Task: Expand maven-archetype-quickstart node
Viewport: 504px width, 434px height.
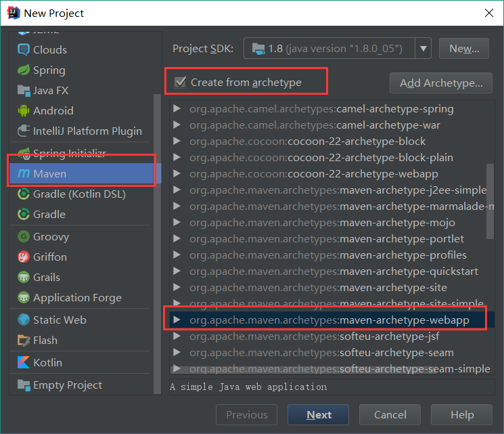Action: pyautogui.click(x=177, y=272)
